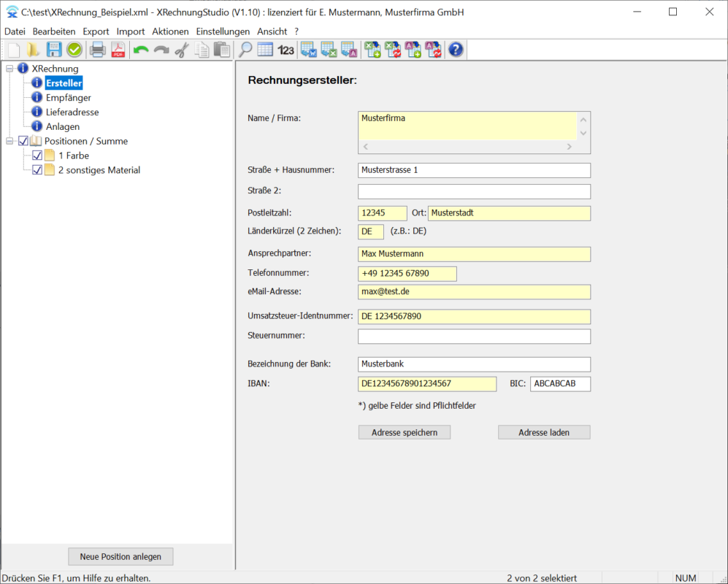Collapse the XRechnung tree node

[9, 69]
